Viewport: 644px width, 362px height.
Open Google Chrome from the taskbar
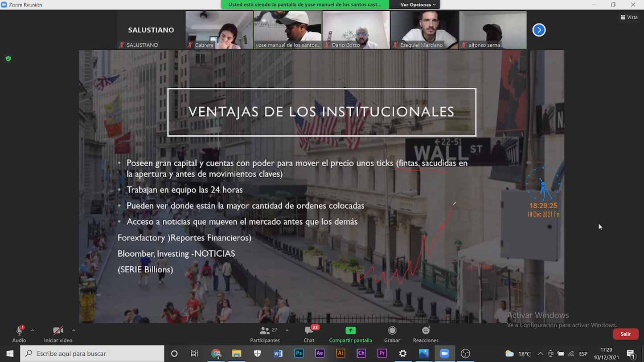pyautogui.click(x=216, y=354)
